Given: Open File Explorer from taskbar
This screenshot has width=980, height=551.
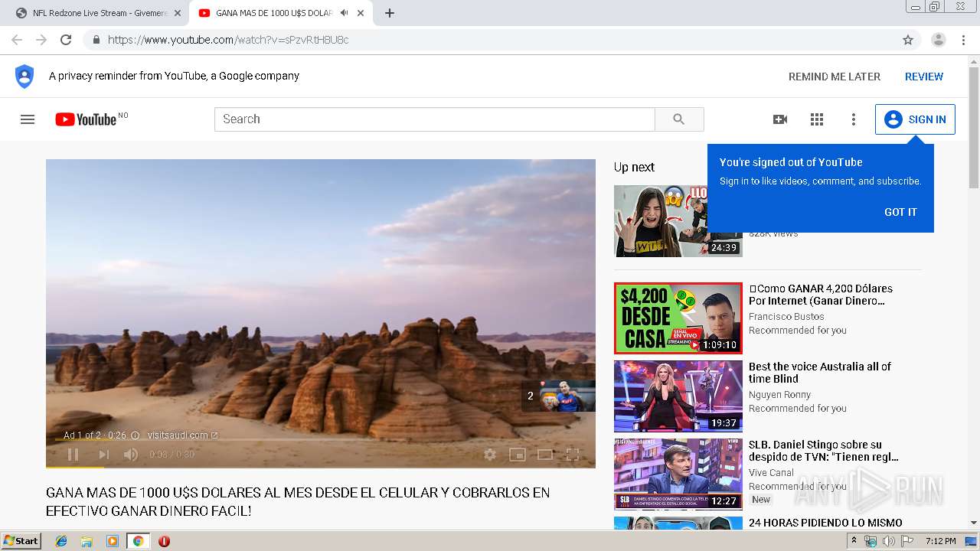Looking at the screenshot, I should coord(87,541).
